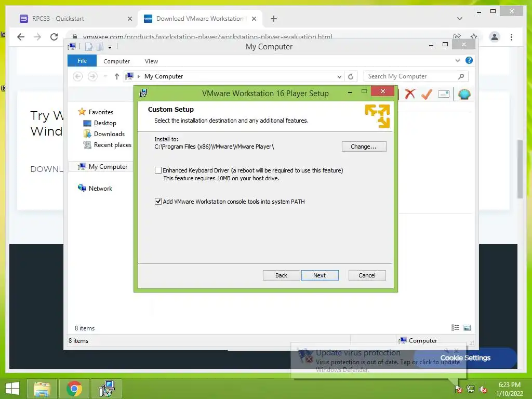Click the Chrome page vertical scrollbar
Screen dimensions: 532x399
pyautogui.click(x=520, y=169)
